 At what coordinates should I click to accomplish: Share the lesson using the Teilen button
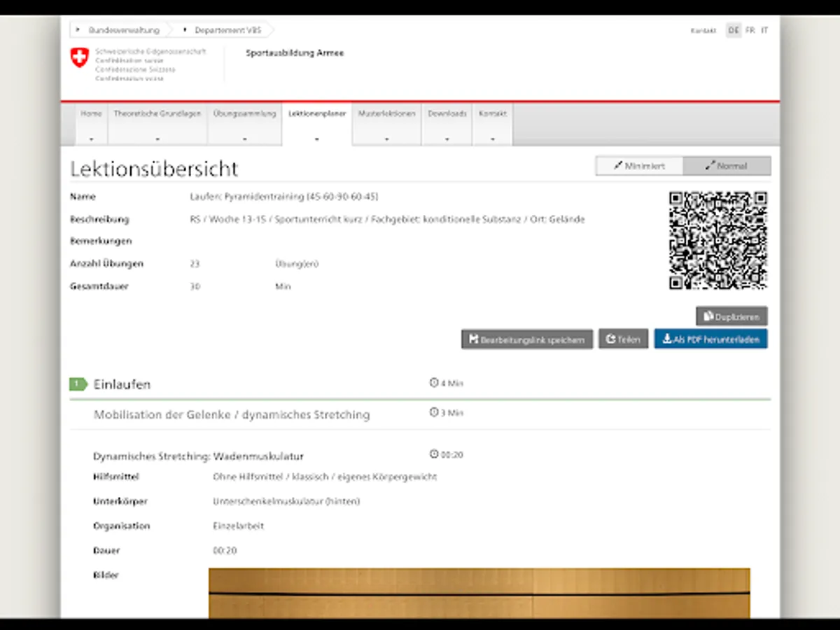pos(623,339)
